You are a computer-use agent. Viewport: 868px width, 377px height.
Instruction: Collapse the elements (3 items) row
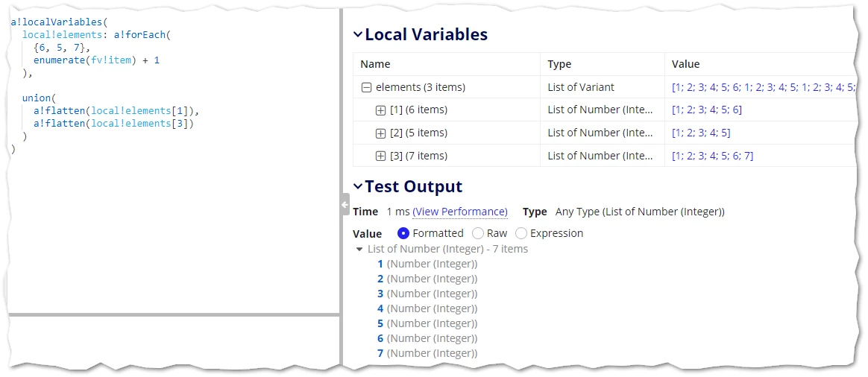tap(366, 87)
